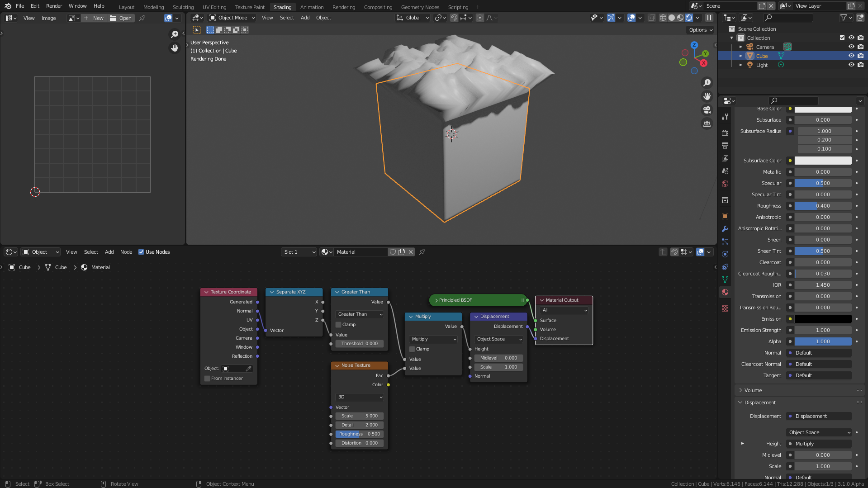Click Open image button in image editor
This screenshot has width=868, height=488.
click(x=121, y=18)
